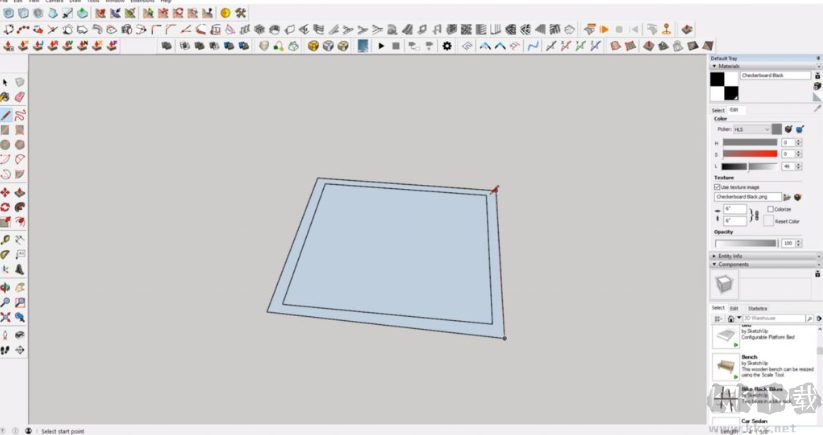The image size is (823, 435).
Task: Click the components Details arrow button
Action: [819, 319]
